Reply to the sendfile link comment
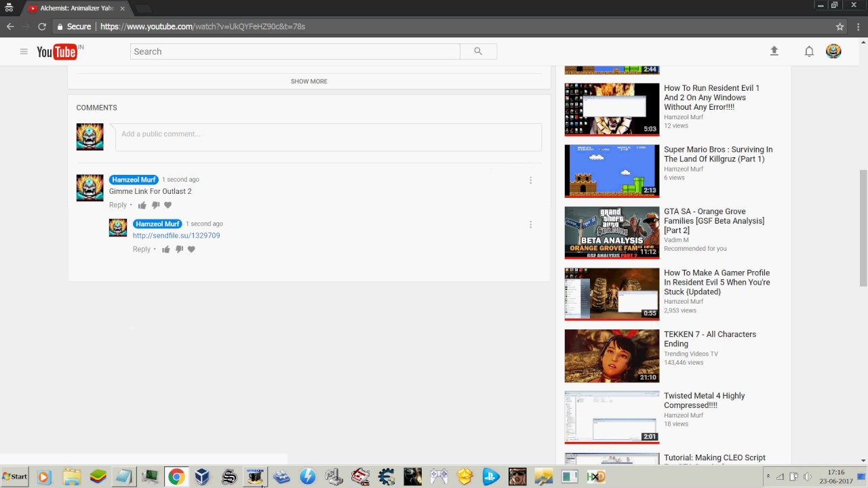This screenshot has height=488, width=868. 142,249
